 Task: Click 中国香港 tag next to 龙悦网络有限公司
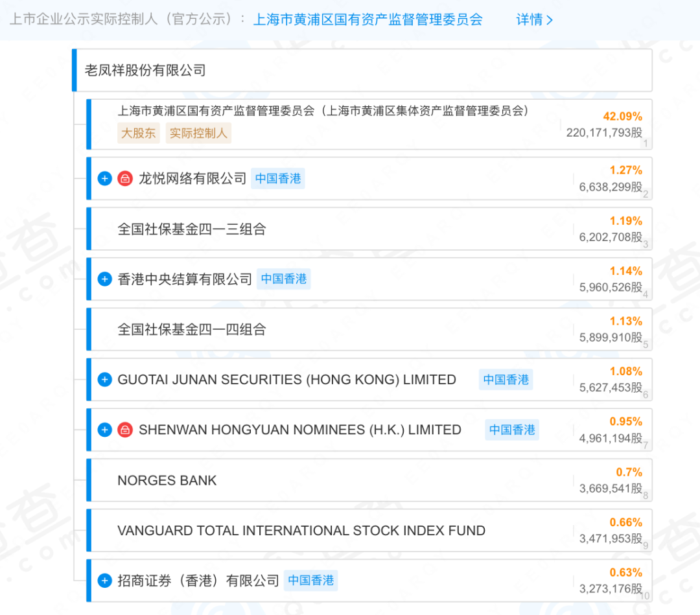(x=278, y=179)
